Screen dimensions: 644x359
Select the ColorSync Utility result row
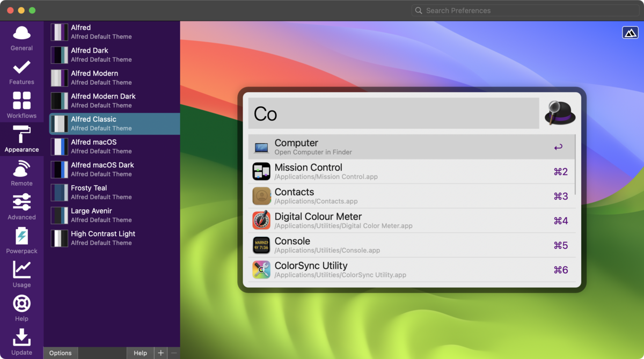click(411, 269)
